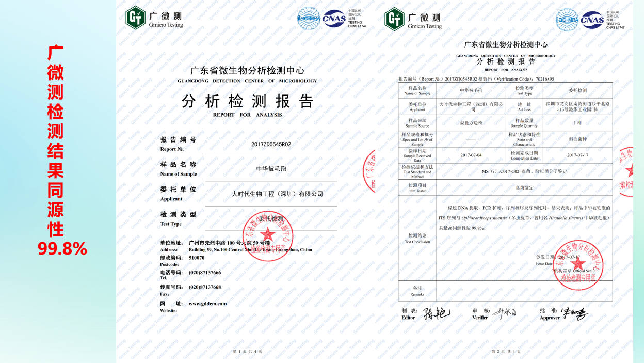Open the www.gddcm.com website link
The height and width of the screenshot is (363, 644).
(x=207, y=304)
